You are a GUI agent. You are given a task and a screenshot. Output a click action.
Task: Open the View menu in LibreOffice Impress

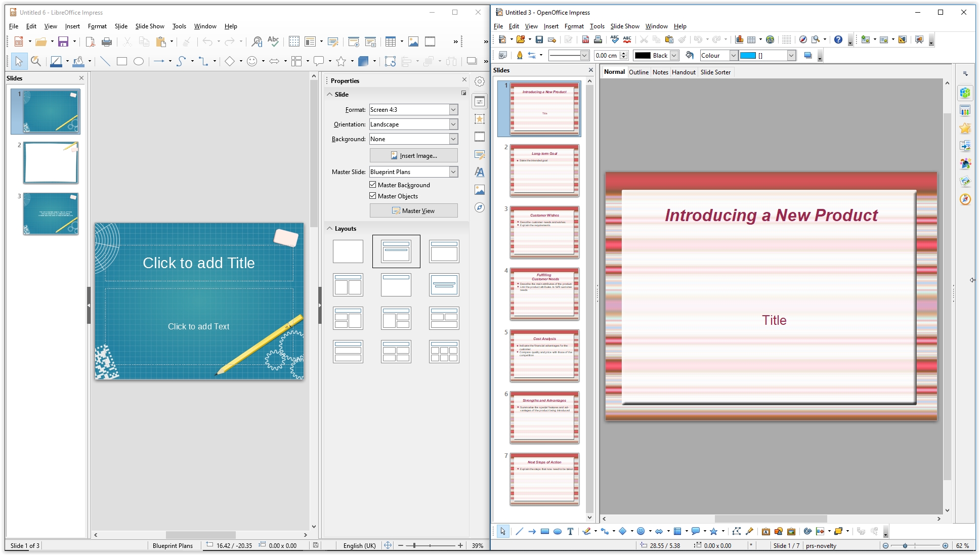50,26
